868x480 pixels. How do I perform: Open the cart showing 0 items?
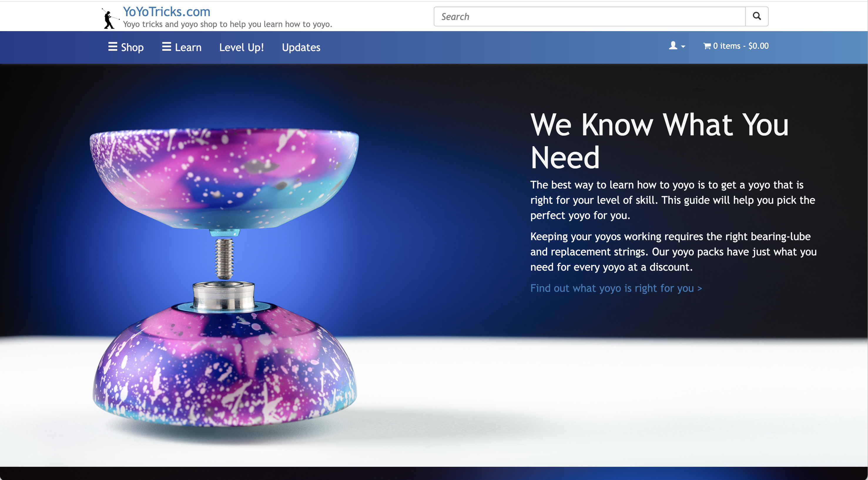tap(736, 46)
